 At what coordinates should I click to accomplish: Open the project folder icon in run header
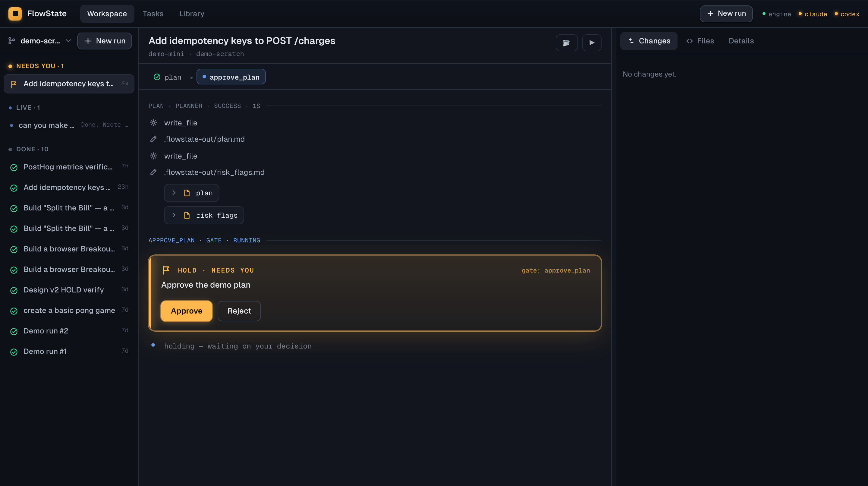tap(566, 43)
